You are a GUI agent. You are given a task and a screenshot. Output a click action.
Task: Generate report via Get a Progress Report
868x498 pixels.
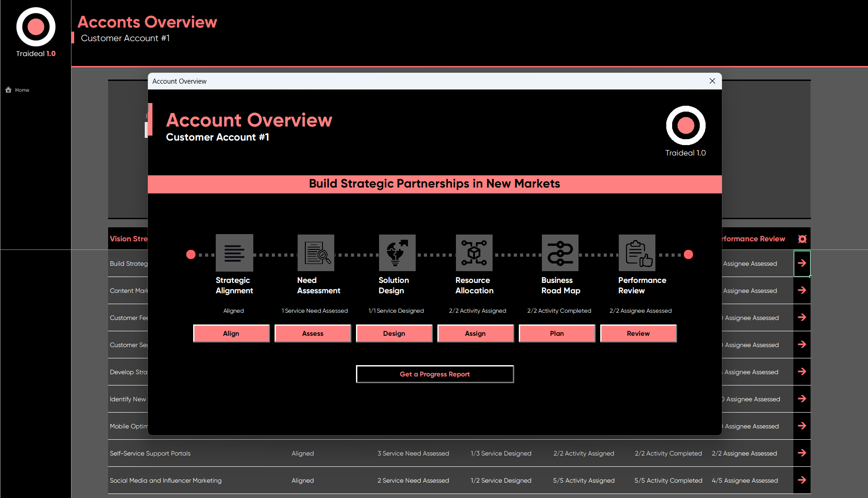pyautogui.click(x=435, y=374)
